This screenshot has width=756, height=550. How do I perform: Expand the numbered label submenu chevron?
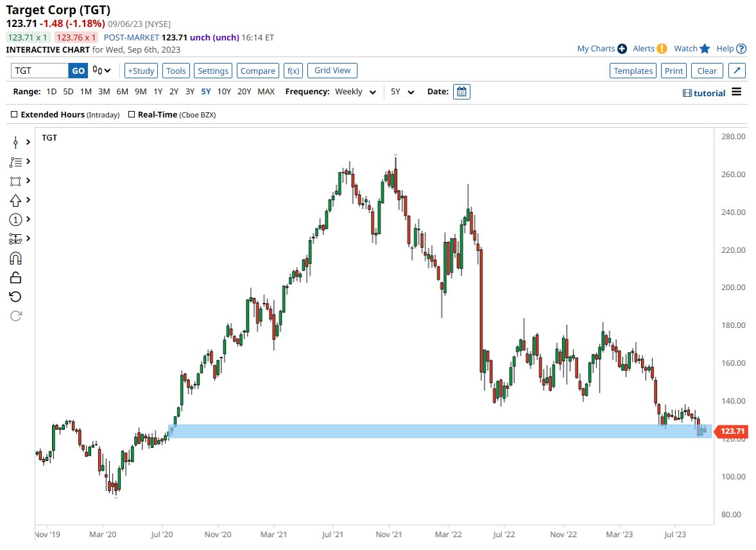click(x=28, y=219)
